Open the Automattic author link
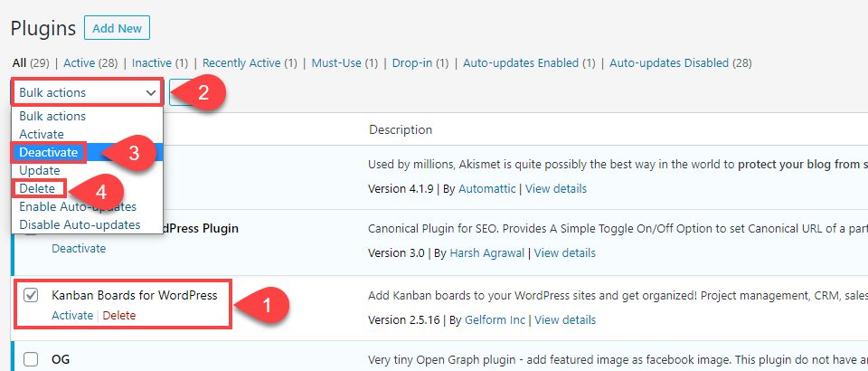The image size is (868, 371). (485, 189)
